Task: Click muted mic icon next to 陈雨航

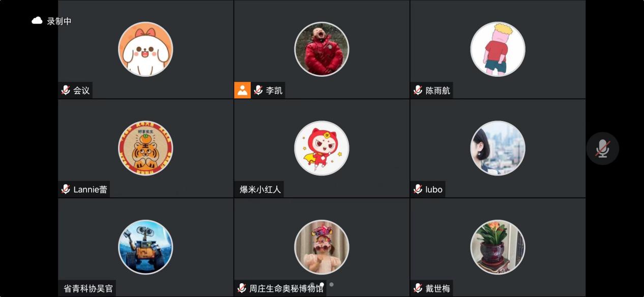Action: (418, 90)
